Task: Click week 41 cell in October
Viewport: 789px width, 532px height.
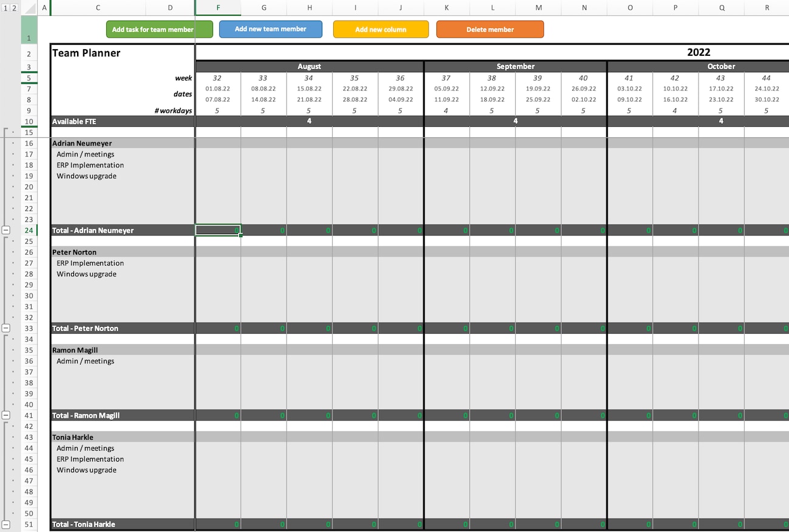Action: (x=629, y=78)
